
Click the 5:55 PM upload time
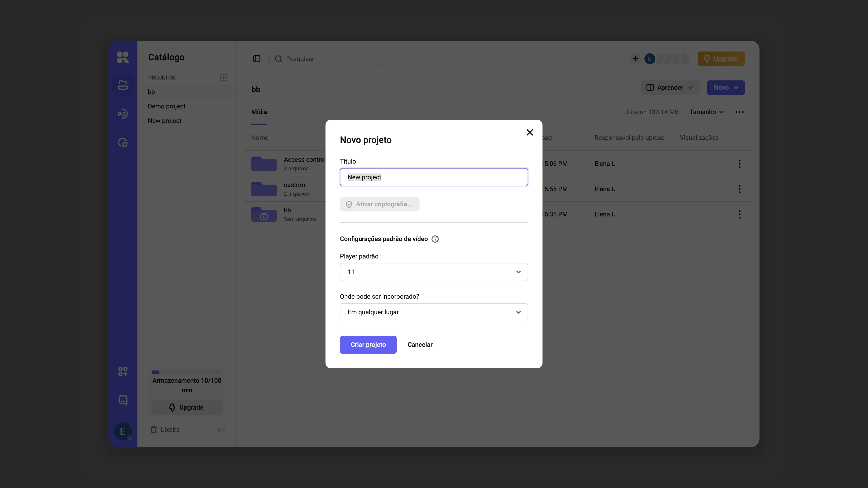(x=556, y=189)
